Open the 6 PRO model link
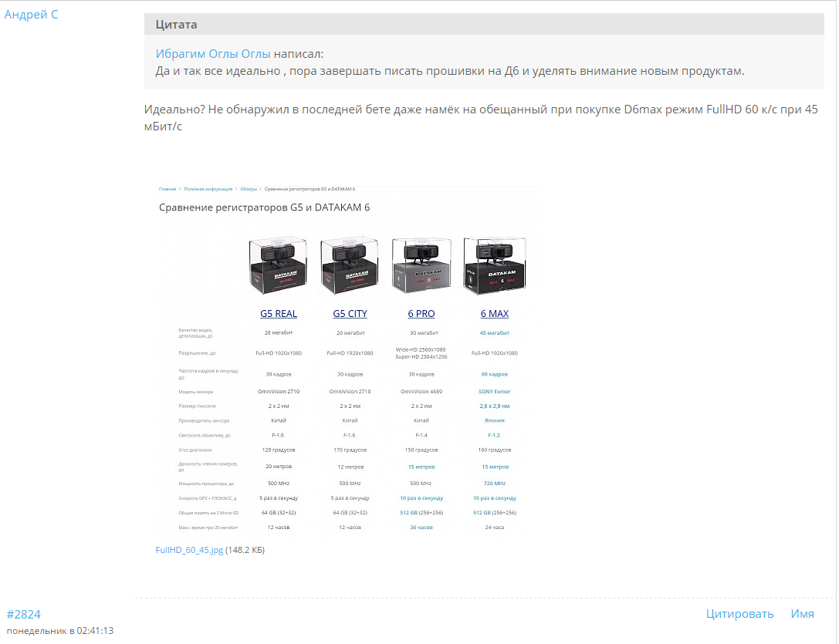 point(421,314)
